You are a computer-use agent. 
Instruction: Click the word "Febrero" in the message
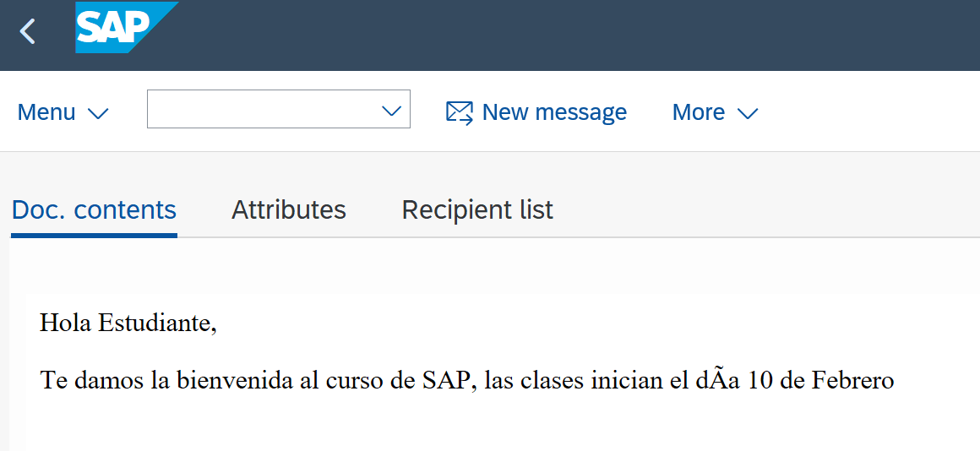(852, 380)
